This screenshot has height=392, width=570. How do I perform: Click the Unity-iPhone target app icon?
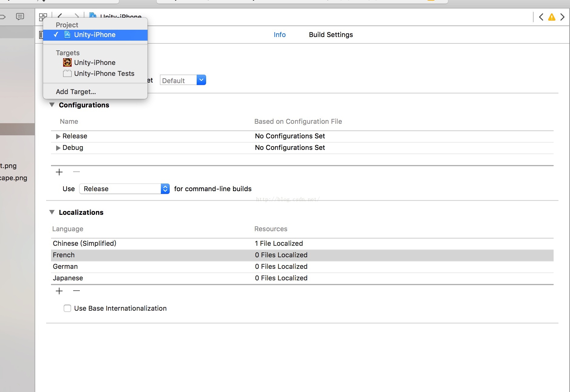point(67,63)
